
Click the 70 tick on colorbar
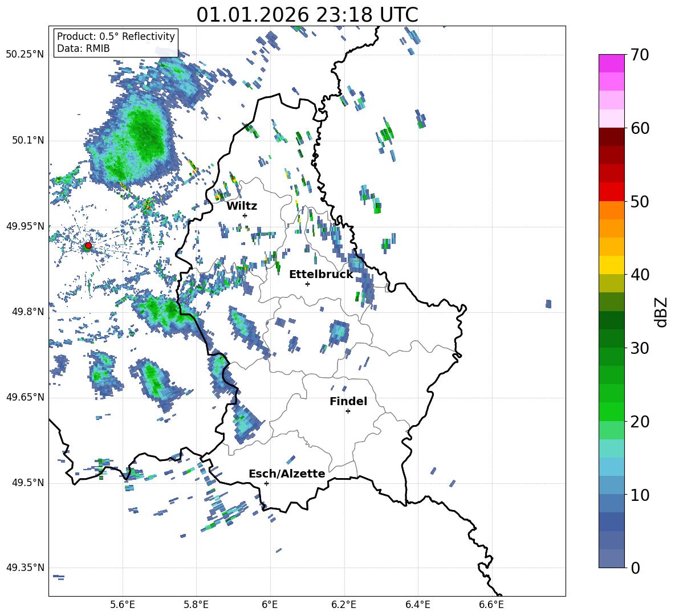pos(639,55)
